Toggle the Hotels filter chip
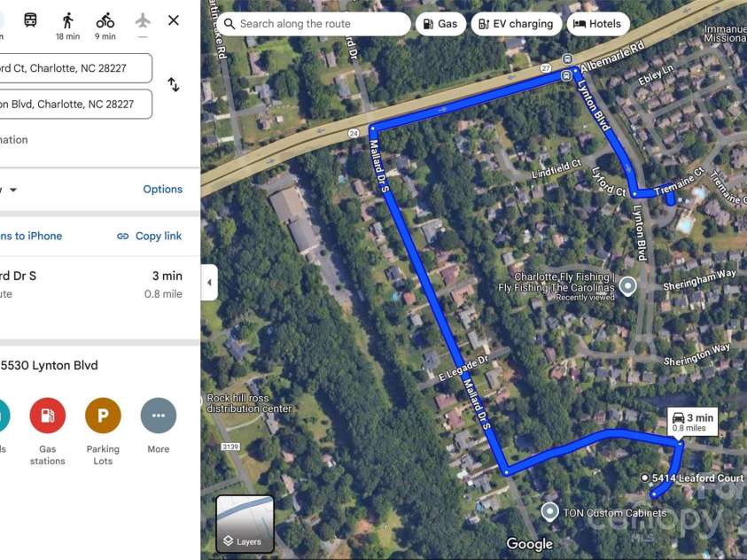 coord(598,24)
